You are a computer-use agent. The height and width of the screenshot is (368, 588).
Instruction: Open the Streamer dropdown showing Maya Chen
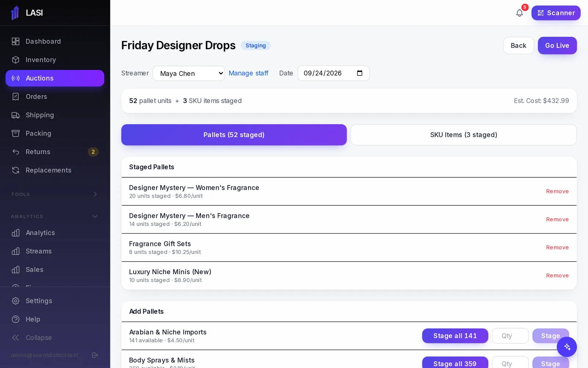(x=189, y=73)
